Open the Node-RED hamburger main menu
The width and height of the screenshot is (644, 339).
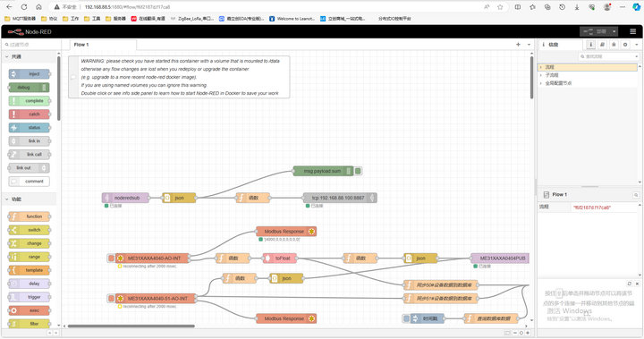tap(632, 31)
